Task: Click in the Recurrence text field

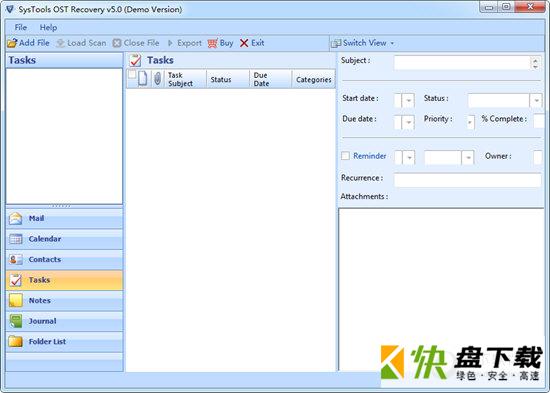Action: click(468, 180)
